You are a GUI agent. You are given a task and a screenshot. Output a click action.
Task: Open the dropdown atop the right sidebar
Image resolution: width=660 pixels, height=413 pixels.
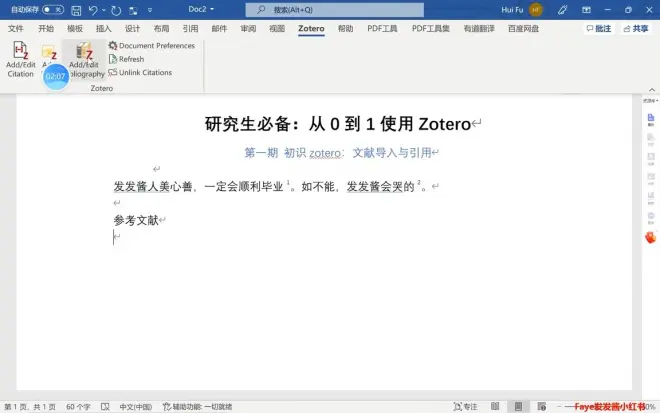[x=650, y=101]
